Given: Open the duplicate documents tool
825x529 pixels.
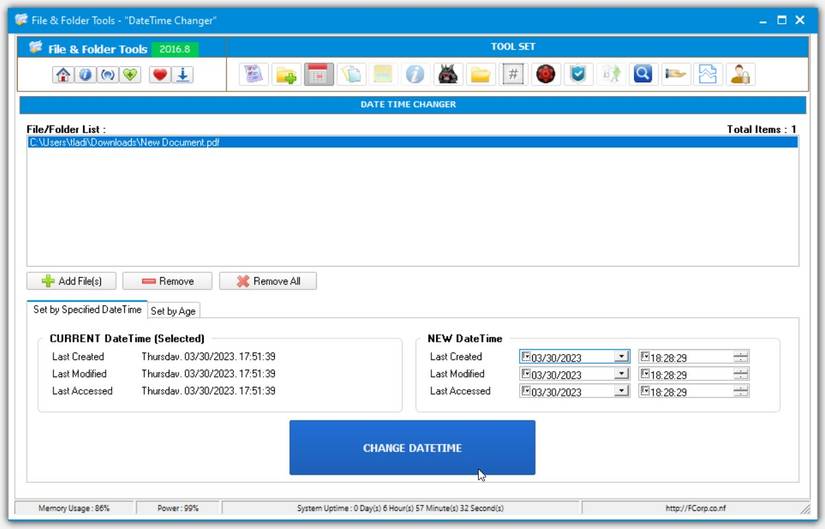Looking at the screenshot, I should click(351, 74).
